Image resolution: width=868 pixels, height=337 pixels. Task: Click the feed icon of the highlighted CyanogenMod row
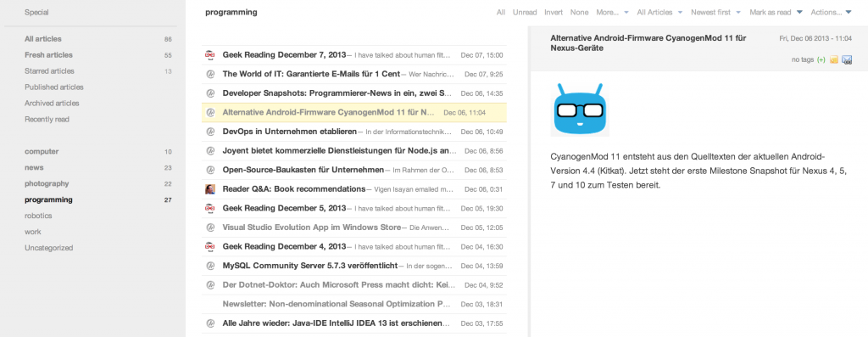point(210,113)
